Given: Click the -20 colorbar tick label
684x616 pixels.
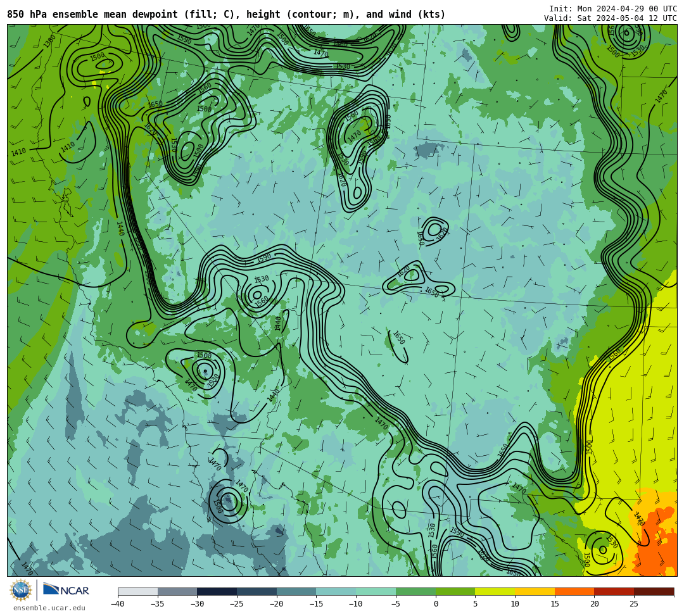Looking at the screenshot, I should [x=277, y=604].
